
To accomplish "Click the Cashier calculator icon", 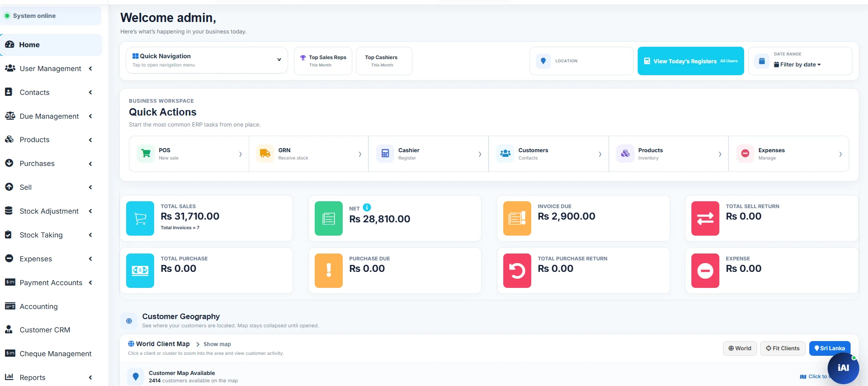I will pos(385,154).
